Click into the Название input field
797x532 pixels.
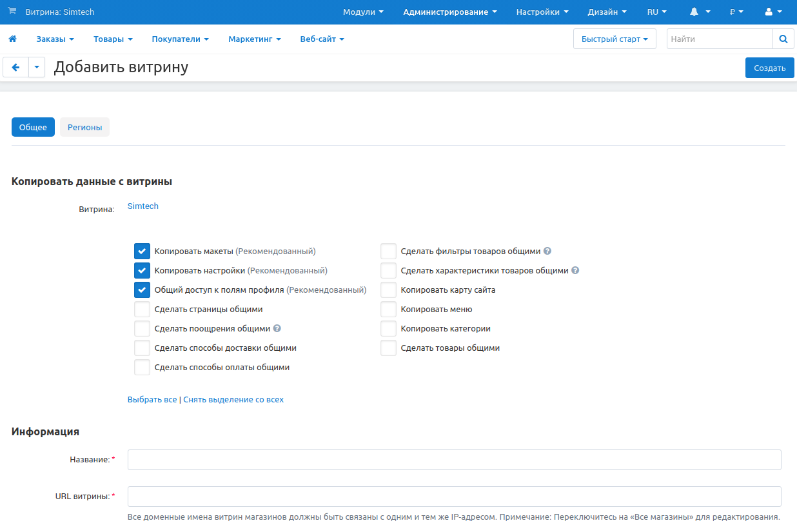coord(454,460)
